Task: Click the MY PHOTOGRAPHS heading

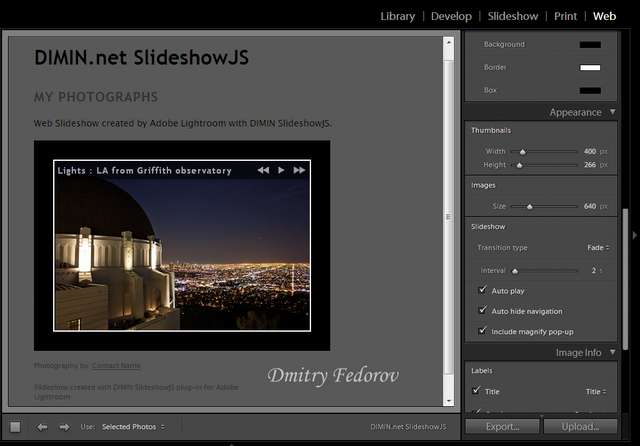Action: pyautogui.click(x=96, y=97)
